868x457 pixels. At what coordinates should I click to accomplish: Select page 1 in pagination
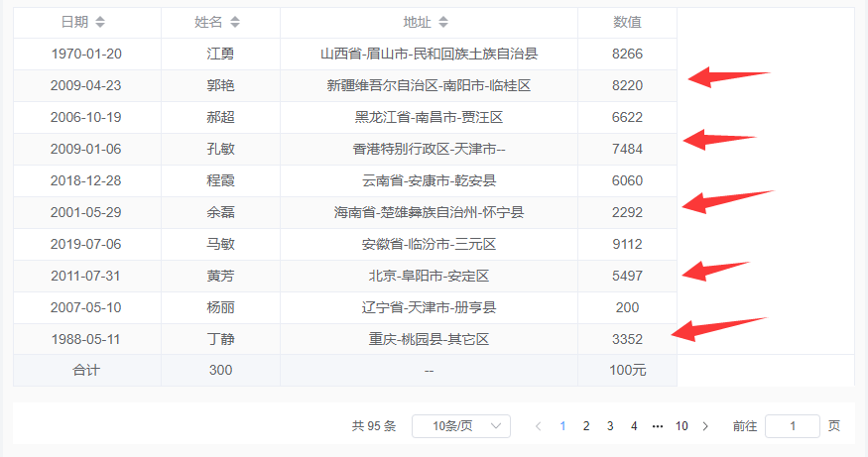point(562,426)
